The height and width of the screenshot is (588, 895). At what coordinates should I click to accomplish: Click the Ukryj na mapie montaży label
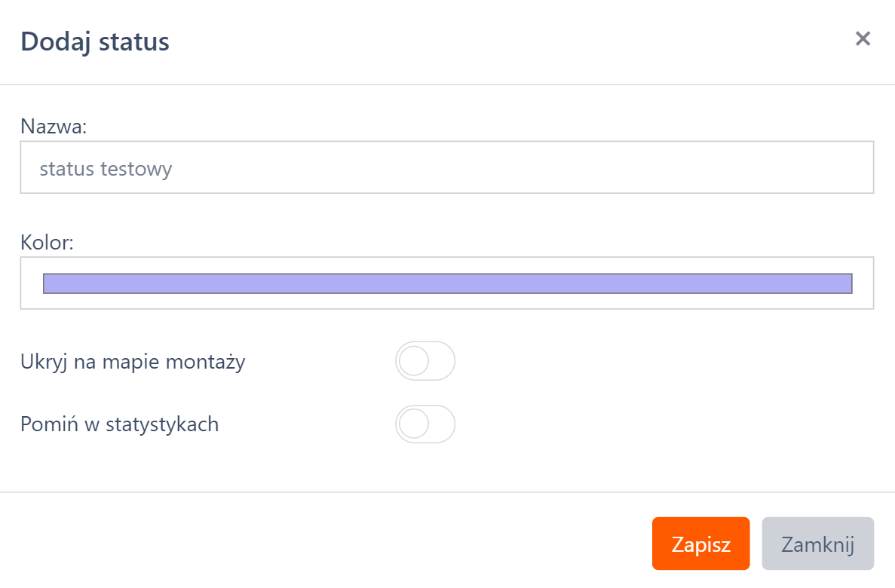click(x=133, y=362)
